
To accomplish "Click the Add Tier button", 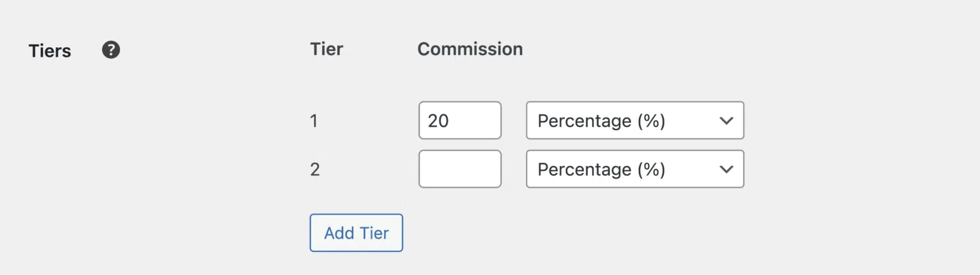I will click(356, 233).
